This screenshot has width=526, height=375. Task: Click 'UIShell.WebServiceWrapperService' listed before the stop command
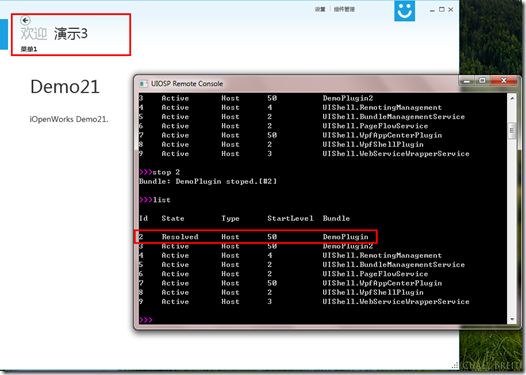coord(396,154)
